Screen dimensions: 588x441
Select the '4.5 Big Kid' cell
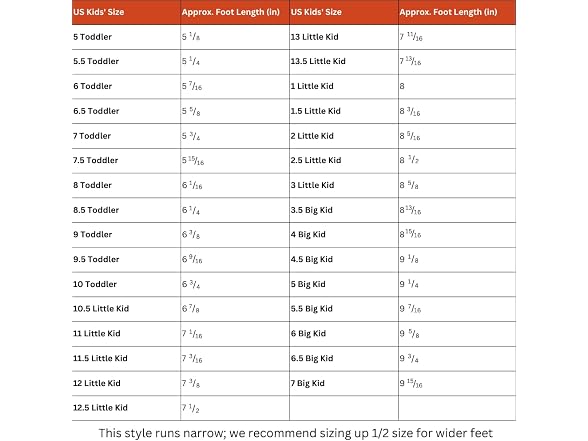pyautogui.click(x=344, y=260)
